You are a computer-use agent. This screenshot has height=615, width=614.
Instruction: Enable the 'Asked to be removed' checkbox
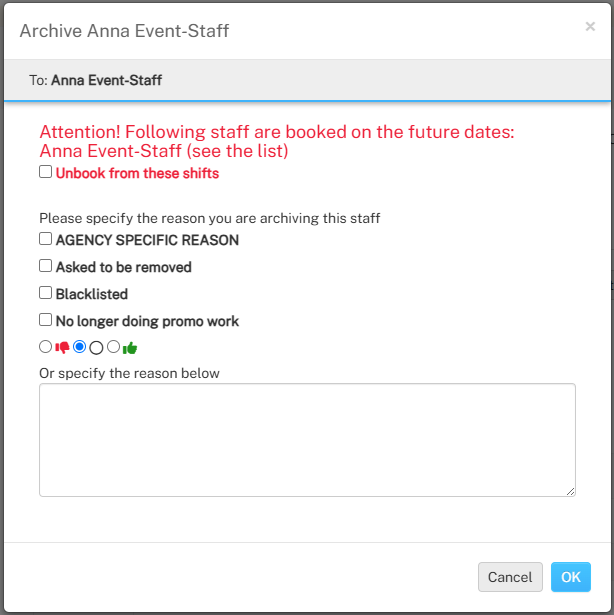(x=46, y=266)
